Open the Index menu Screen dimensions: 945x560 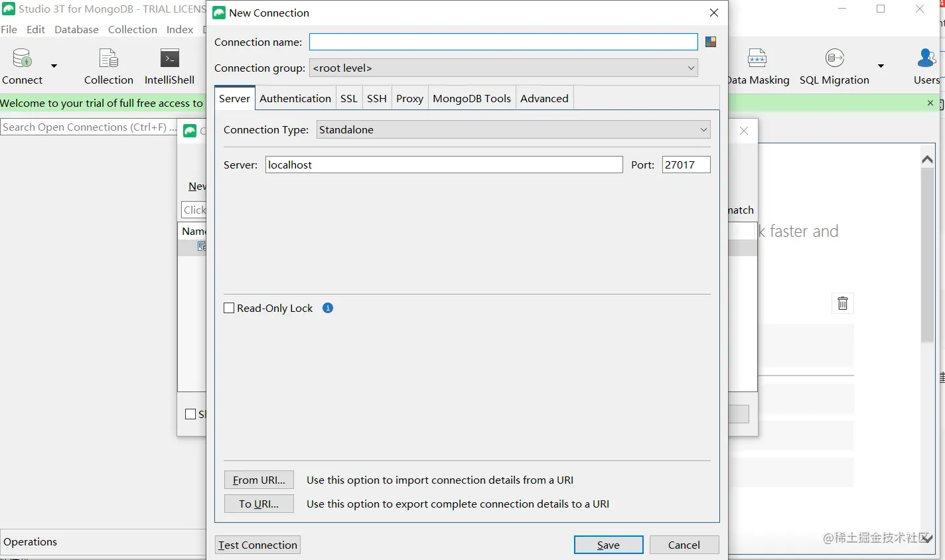[180, 29]
